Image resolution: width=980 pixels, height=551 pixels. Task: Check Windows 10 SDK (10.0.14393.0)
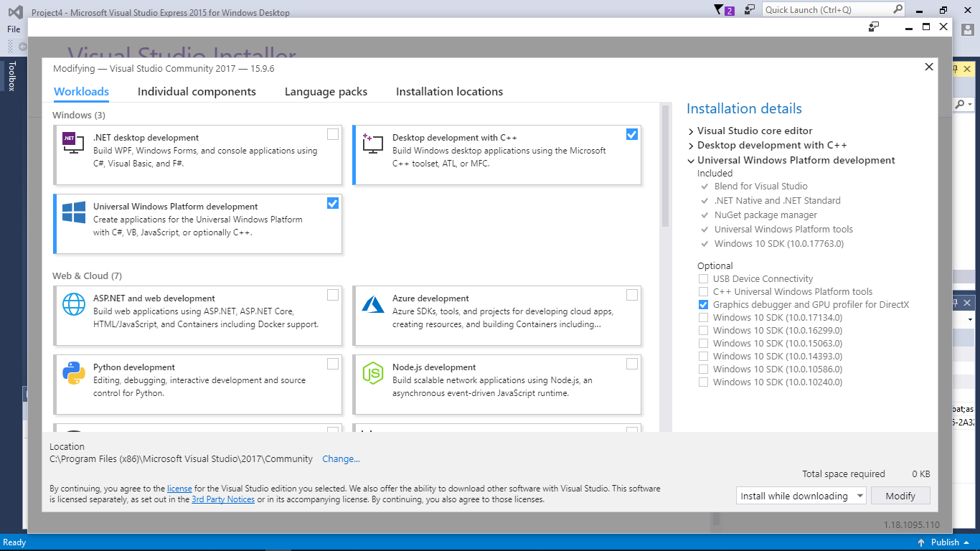(703, 356)
